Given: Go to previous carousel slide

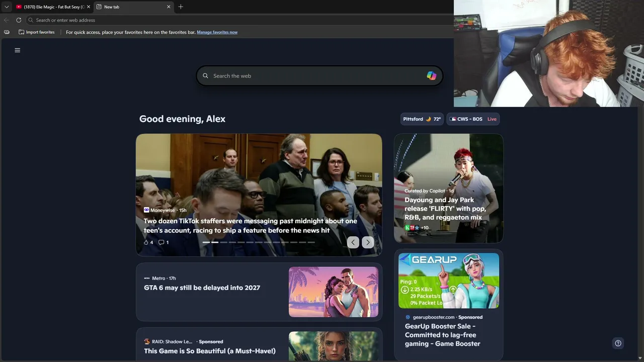Looking at the screenshot, I should click(353, 242).
